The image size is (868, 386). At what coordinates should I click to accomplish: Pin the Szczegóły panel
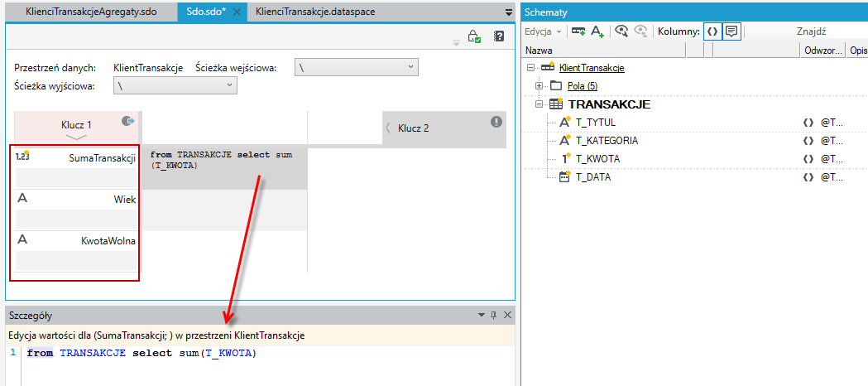pyautogui.click(x=494, y=315)
